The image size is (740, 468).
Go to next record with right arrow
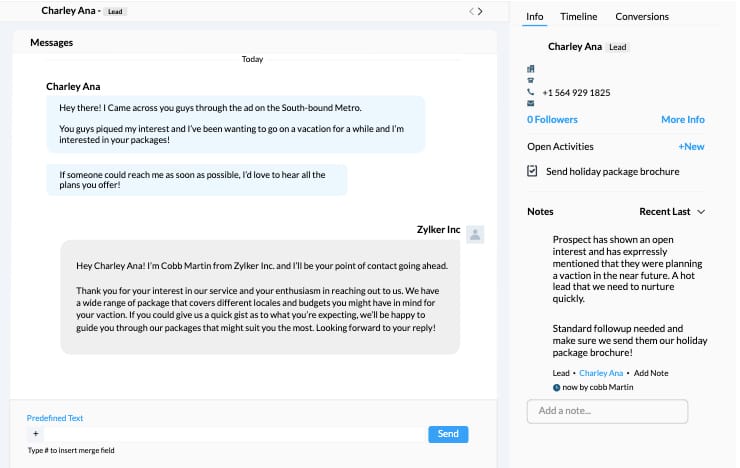[x=481, y=12]
